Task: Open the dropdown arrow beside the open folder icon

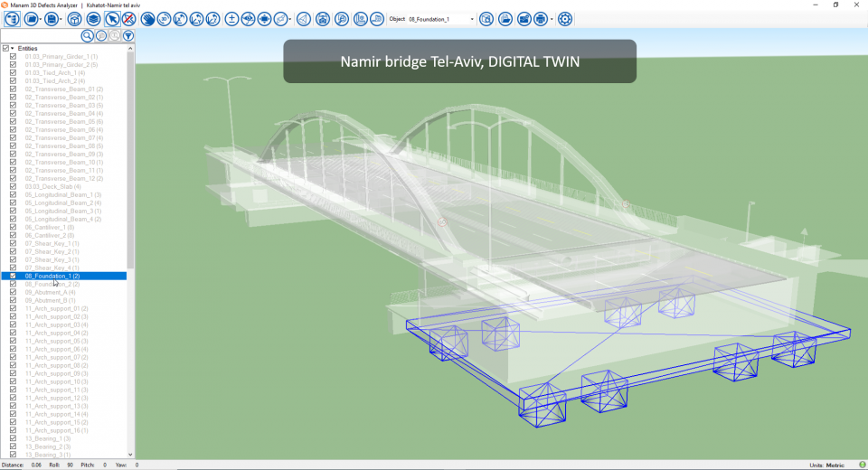Action: [41, 19]
